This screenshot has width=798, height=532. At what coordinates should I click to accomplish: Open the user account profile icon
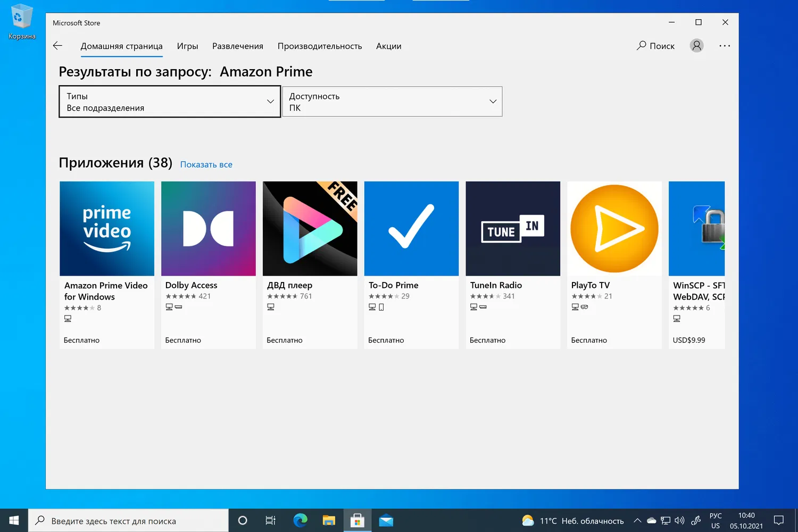tap(696, 46)
